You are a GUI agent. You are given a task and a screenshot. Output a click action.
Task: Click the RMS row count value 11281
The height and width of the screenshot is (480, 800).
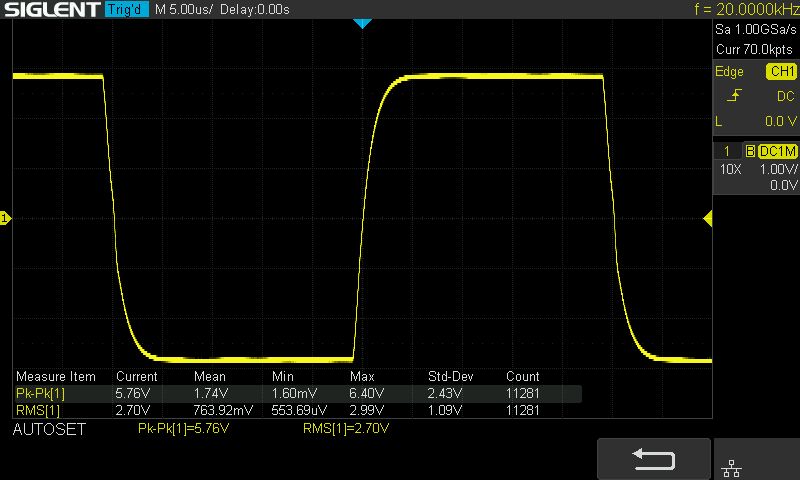coord(522,410)
